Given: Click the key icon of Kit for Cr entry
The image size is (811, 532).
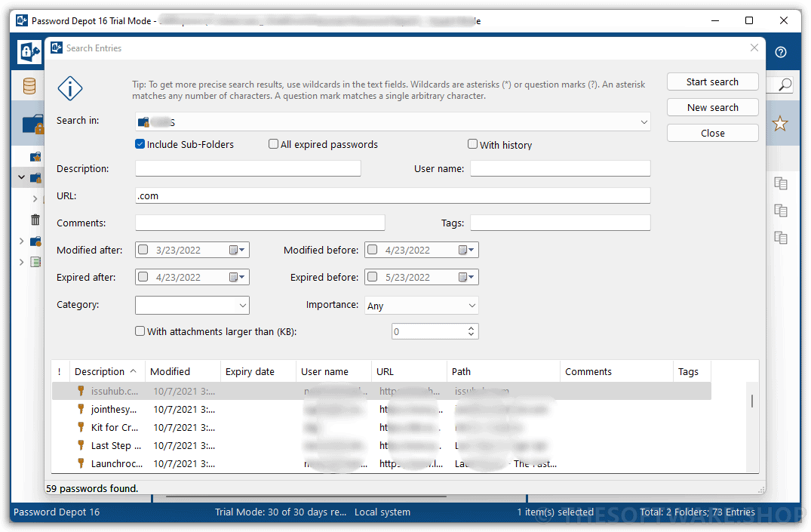Looking at the screenshot, I should pos(81,427).
